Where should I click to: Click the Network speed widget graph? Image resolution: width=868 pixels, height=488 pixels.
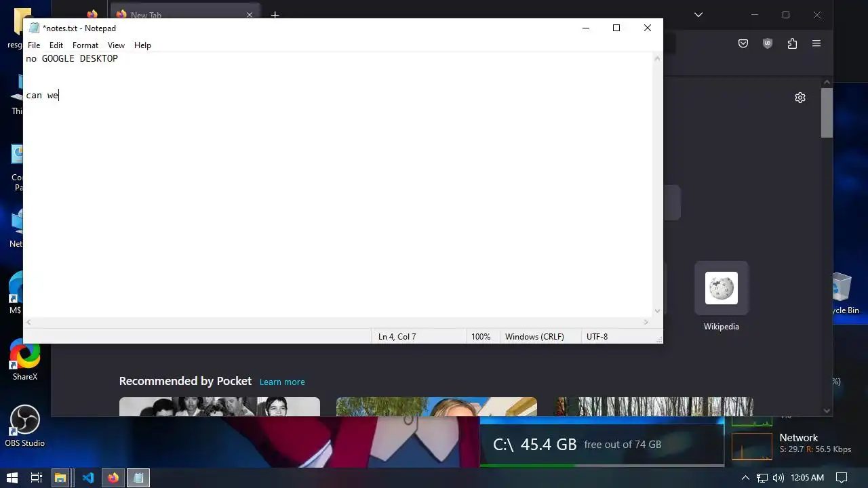click(x=752, y=446)
